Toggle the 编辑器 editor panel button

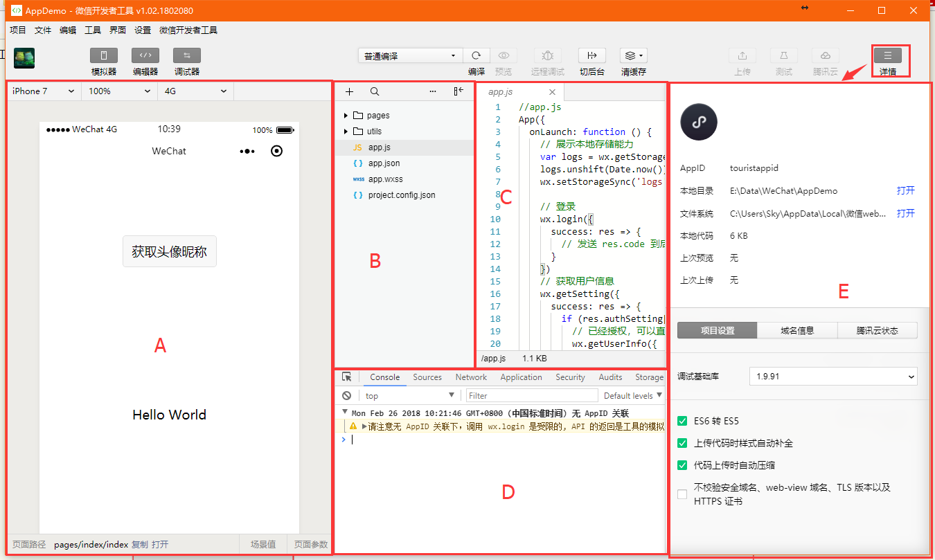(145, 55)
